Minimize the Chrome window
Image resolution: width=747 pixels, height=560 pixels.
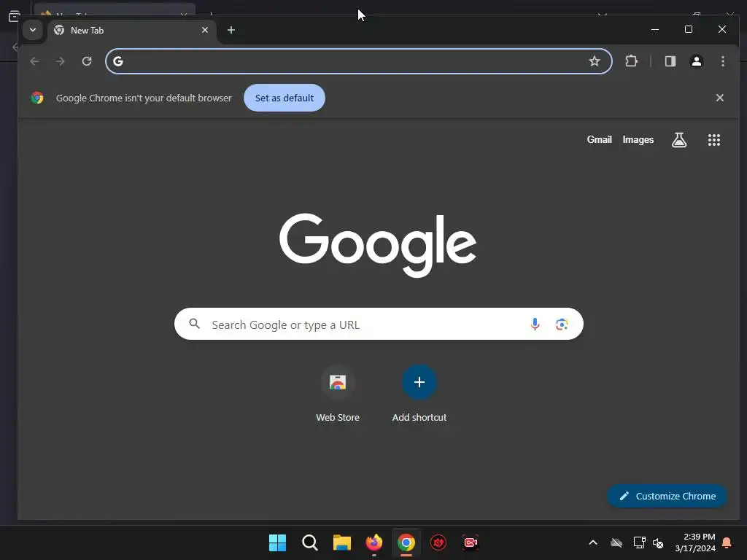click(x=655, y=29)
